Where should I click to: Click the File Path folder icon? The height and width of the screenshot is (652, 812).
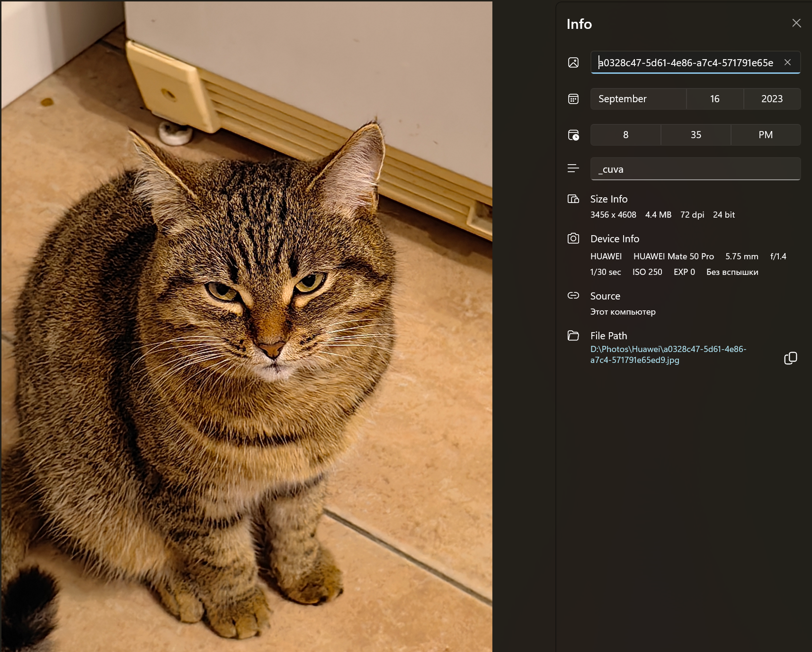(x=573, y=335)
